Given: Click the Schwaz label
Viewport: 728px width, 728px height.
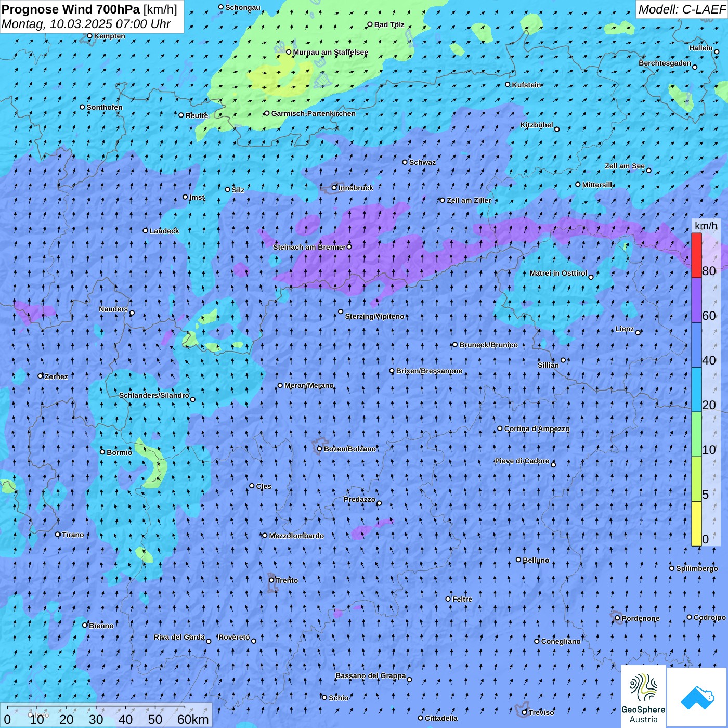Looking at the screenshot, I should click(x=422, y=162).
